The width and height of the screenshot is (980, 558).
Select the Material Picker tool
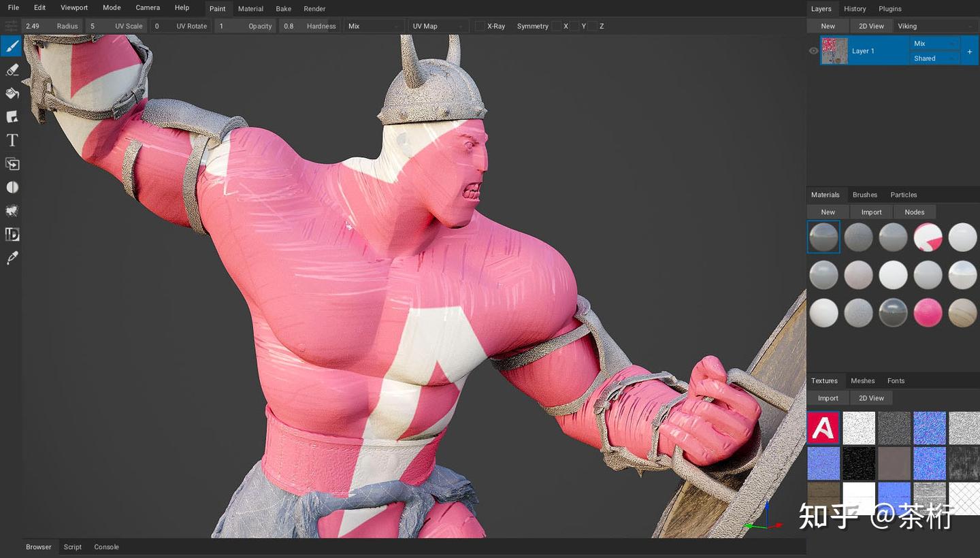click(x=10, y=257)
